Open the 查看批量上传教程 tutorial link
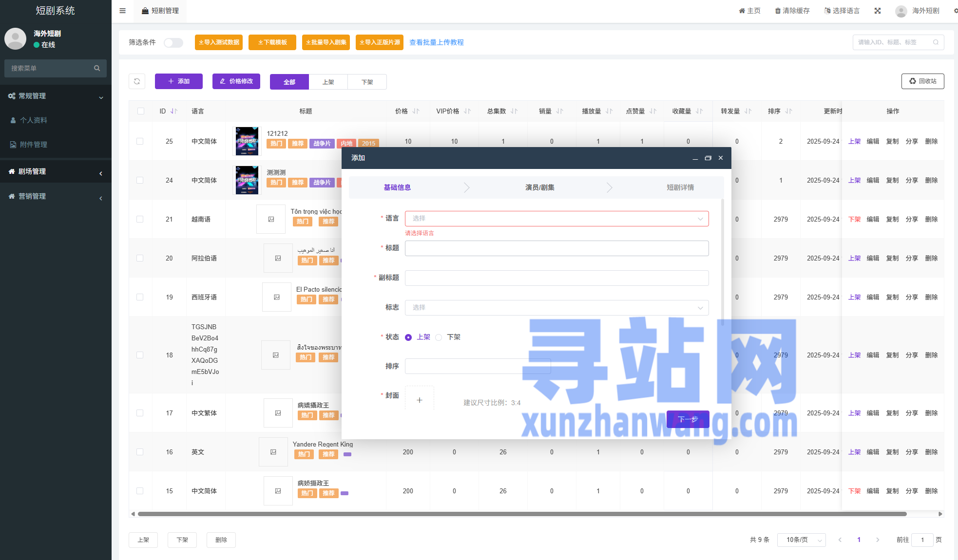 click(x=436, y=42)
